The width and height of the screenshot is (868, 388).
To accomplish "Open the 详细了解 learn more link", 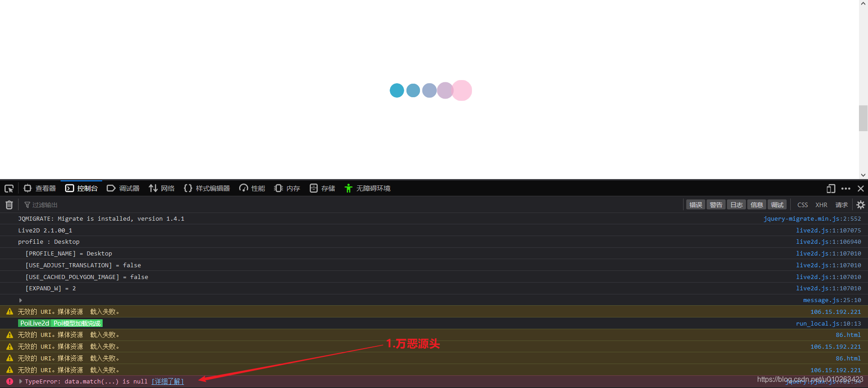I will coord(168,382).
